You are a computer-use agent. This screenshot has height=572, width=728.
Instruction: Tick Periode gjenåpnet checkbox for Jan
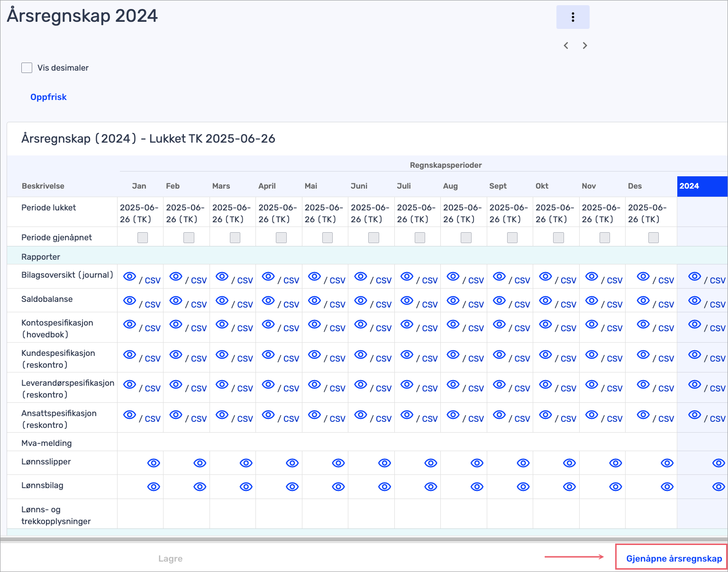coord(143,237)
